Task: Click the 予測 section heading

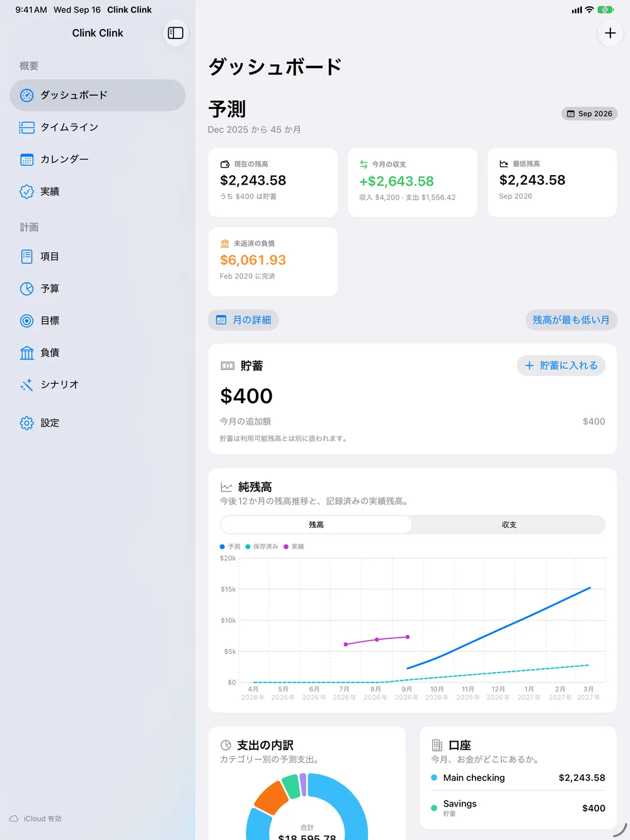Action: tap(227, 109)
